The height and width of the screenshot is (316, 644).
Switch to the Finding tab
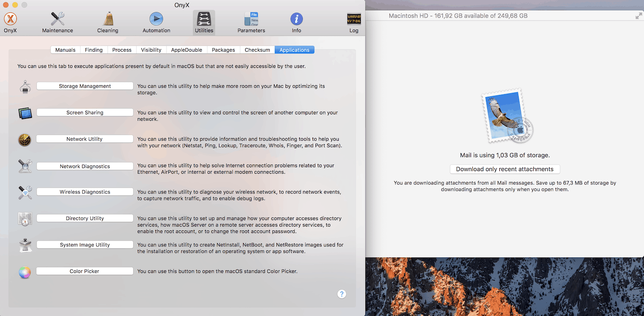coord(94,50)
